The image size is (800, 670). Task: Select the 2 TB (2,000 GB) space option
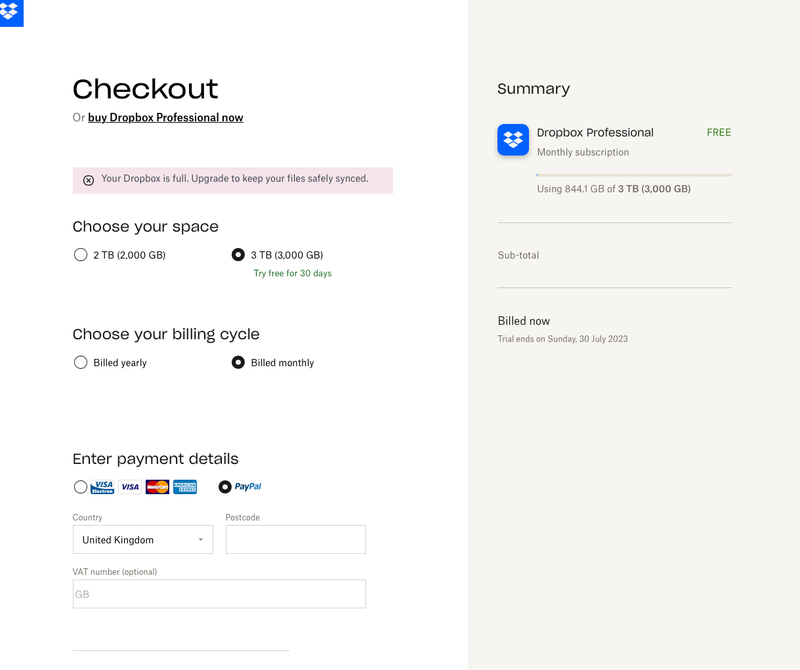click(81, 255)
